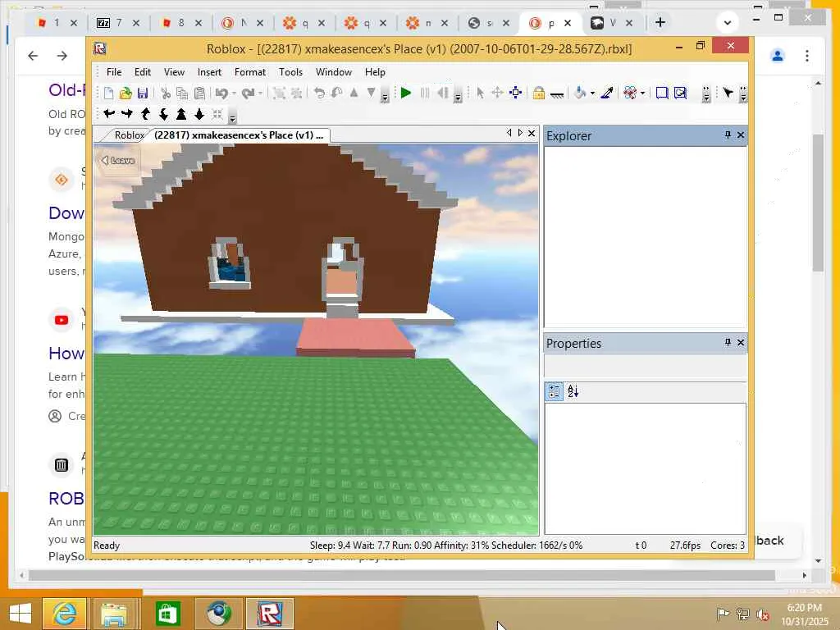This screenshot has height=630, width=840.
Task: Click the Group selection icon
Action: click(279, 94)
